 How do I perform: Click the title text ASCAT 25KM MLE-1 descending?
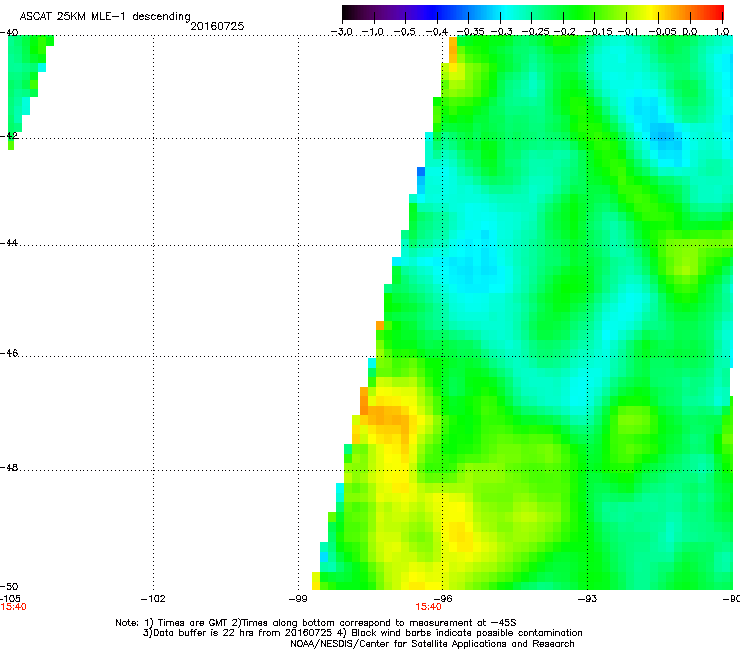click(105, 17)
